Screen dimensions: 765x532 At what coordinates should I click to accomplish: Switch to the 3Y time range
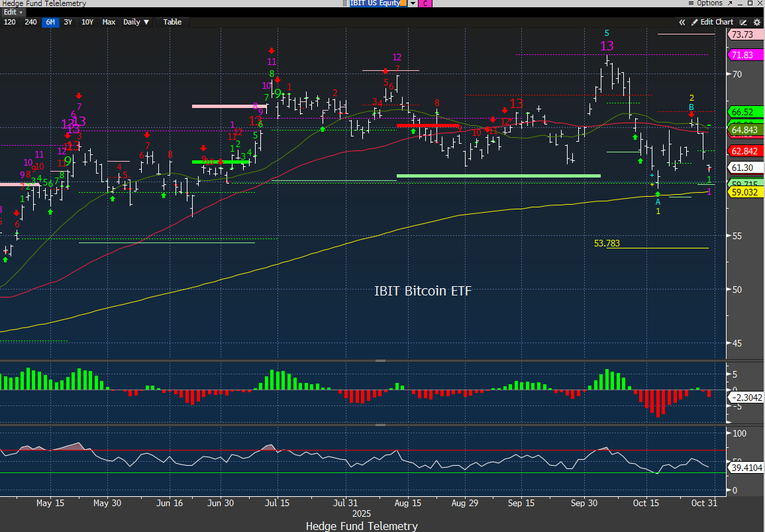coord(68,22)
